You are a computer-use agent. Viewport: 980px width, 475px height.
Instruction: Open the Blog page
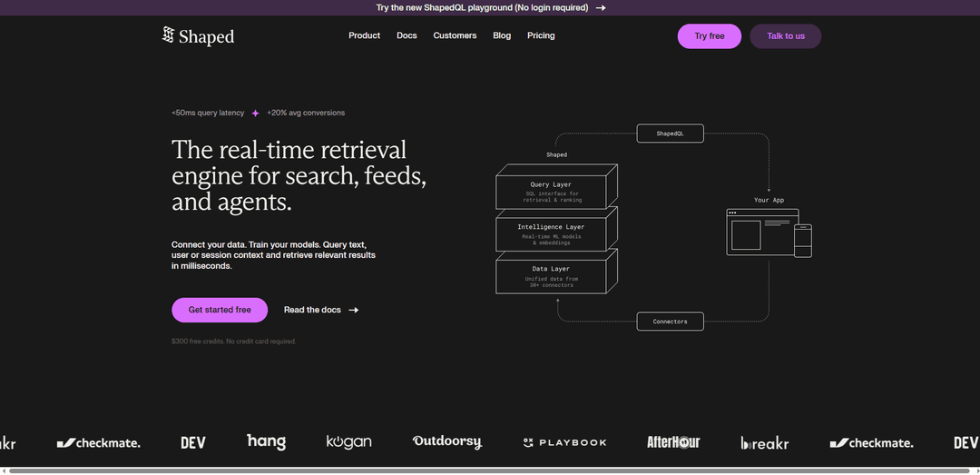[502, 35]
